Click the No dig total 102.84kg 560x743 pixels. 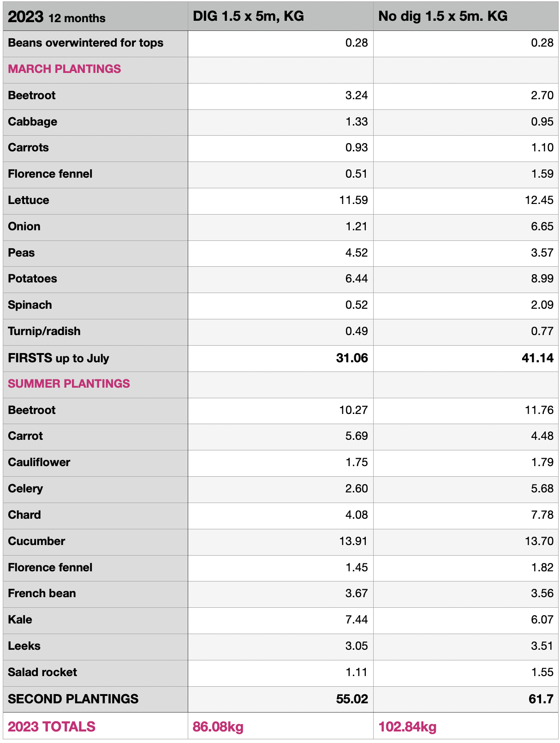pos(407,727)
